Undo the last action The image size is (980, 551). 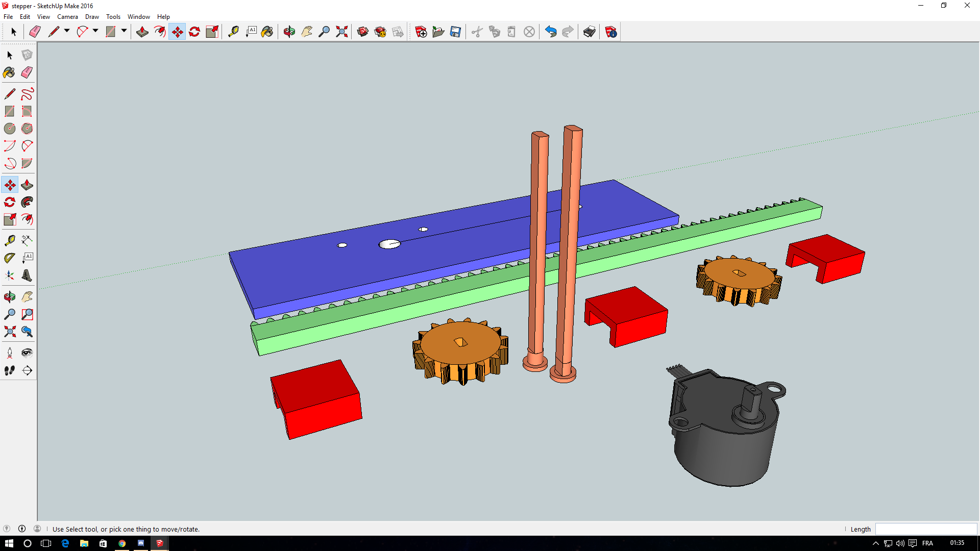click(551, 32)
